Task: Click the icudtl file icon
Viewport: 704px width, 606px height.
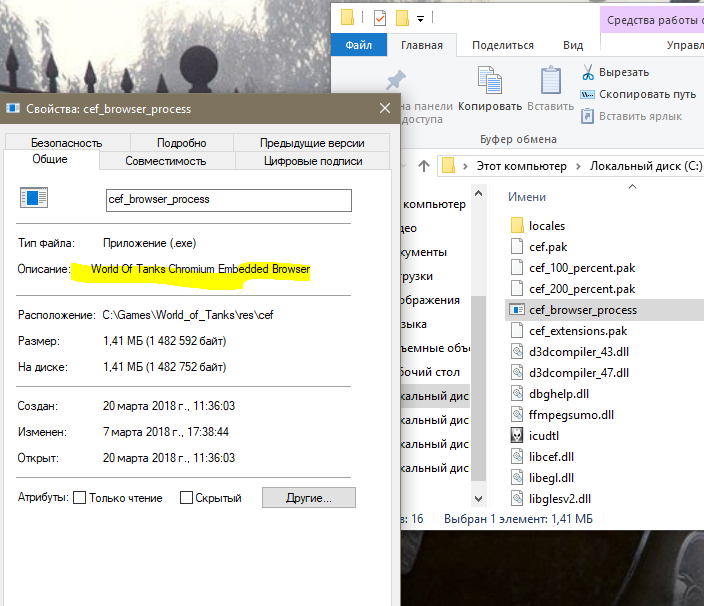Action: pyautogui.click(x=517, y=435)
